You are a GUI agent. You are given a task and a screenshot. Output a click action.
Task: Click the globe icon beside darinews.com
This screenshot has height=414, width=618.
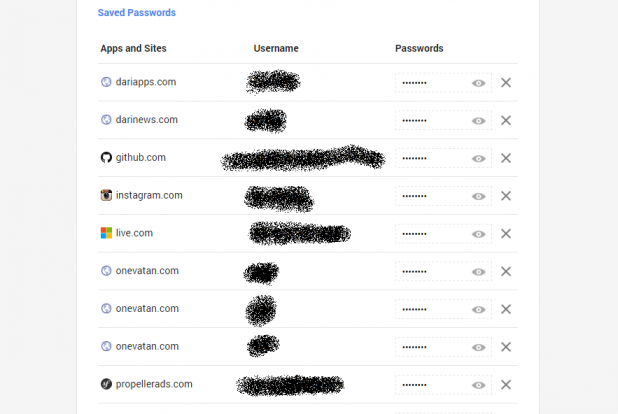pos(106,120)
